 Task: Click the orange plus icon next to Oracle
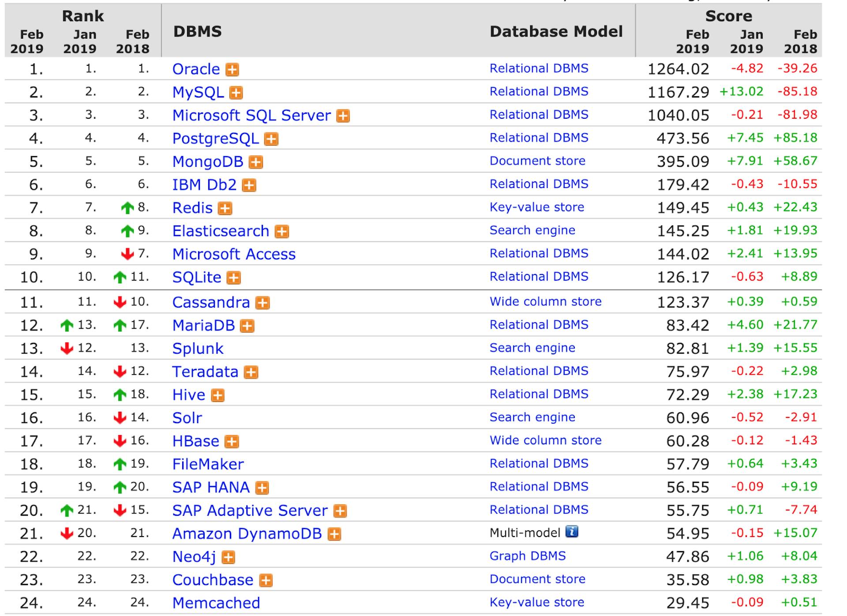click(x=232, y=70)
